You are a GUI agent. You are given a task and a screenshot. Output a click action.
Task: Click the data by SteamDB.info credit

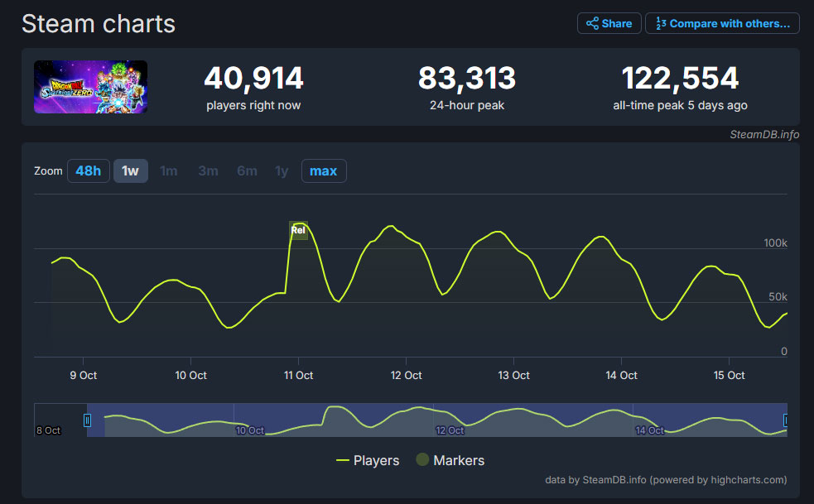pyautogui.click(x=665, y=479)
